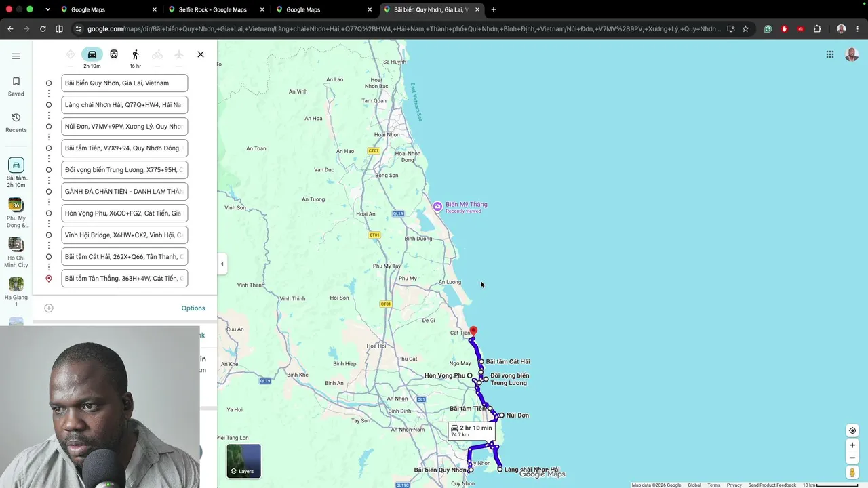The height and width of the screenshot is (488, 868).
Task: Click the red destination pin on map
Action: [x=473, y=331]
